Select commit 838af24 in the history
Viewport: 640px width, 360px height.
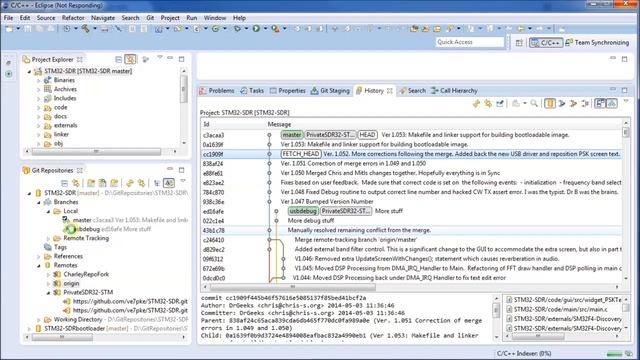(411, 164)
